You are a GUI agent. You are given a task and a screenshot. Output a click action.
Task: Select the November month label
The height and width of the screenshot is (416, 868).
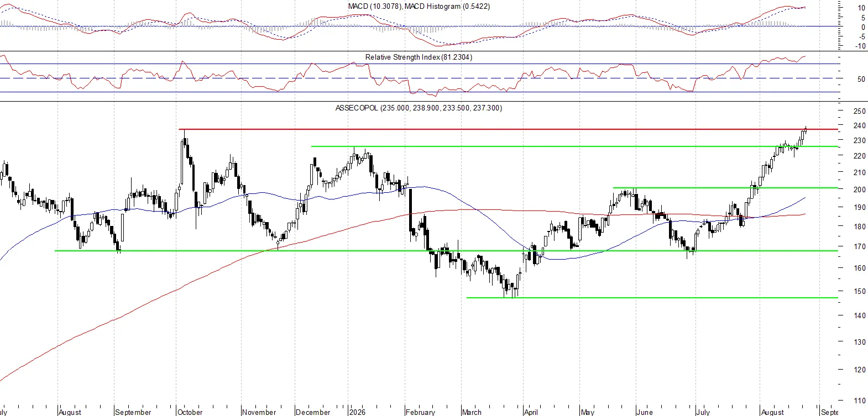click(259, 412)
